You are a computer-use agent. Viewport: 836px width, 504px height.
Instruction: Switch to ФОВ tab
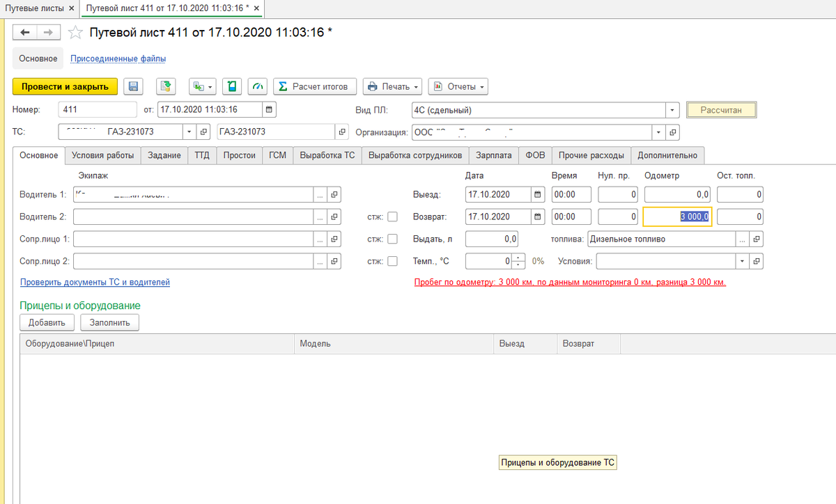click(x=536, y=155)
